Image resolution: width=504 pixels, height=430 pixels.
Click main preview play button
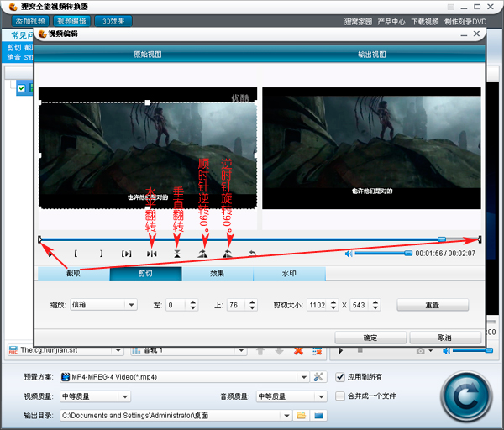click(x=341, y=350)
